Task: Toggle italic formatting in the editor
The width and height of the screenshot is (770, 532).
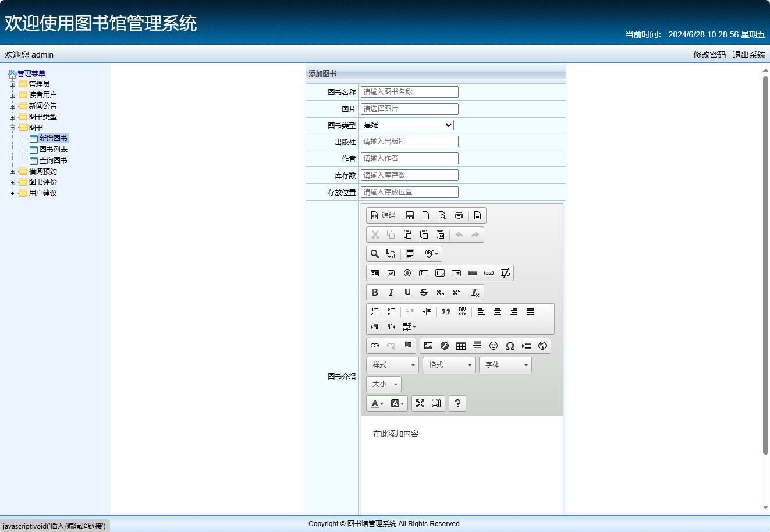Action: point(391,292)
